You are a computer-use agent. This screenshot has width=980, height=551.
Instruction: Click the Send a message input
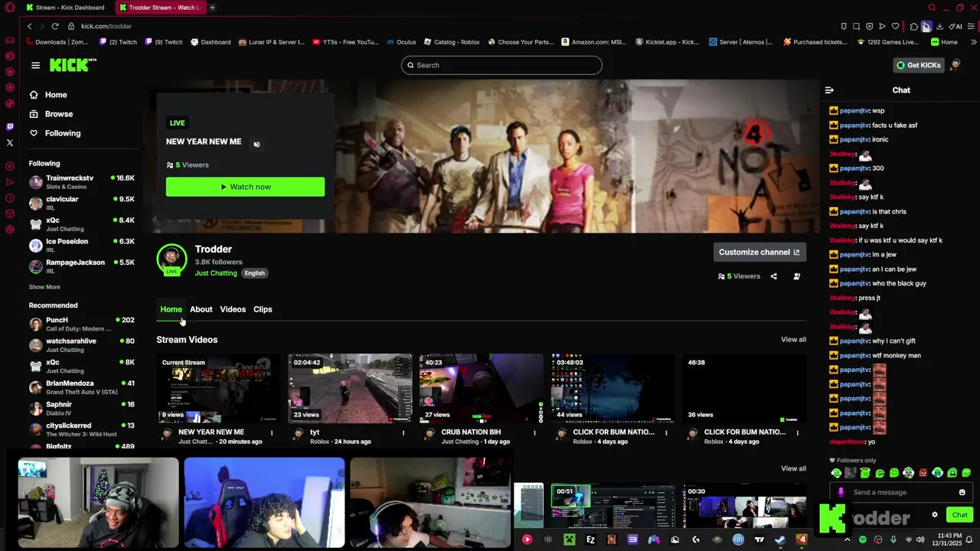click(x=900, y=492)
